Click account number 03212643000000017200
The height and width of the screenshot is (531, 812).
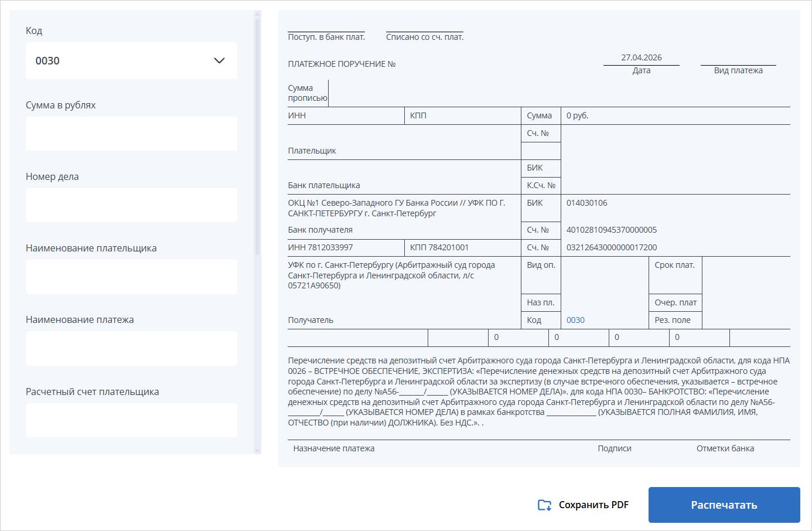click(x=611, y=247)
